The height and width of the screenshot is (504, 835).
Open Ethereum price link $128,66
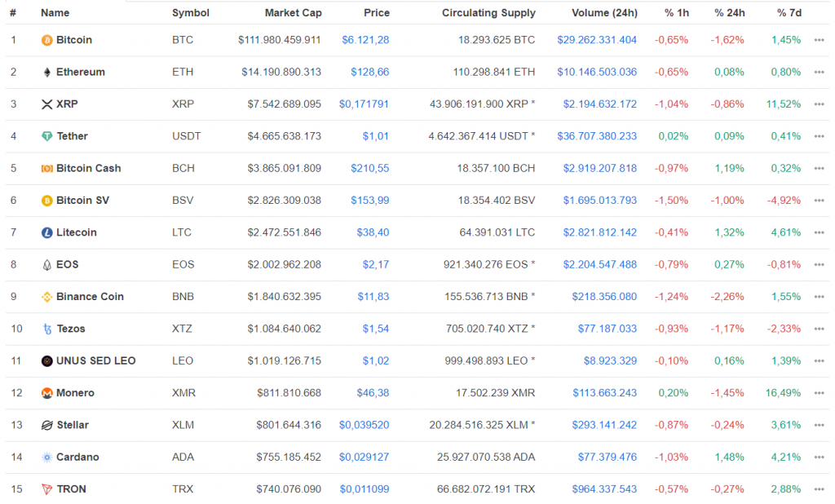coord(369,72)
